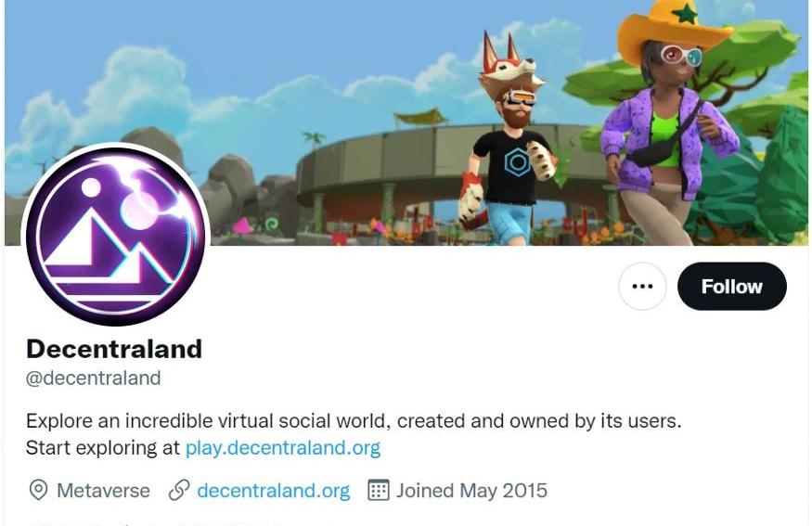Image resolution: width=812 pixels, height=526 pixels.
Task: Click the Joined May 2015 text
Action: (471, 490)
